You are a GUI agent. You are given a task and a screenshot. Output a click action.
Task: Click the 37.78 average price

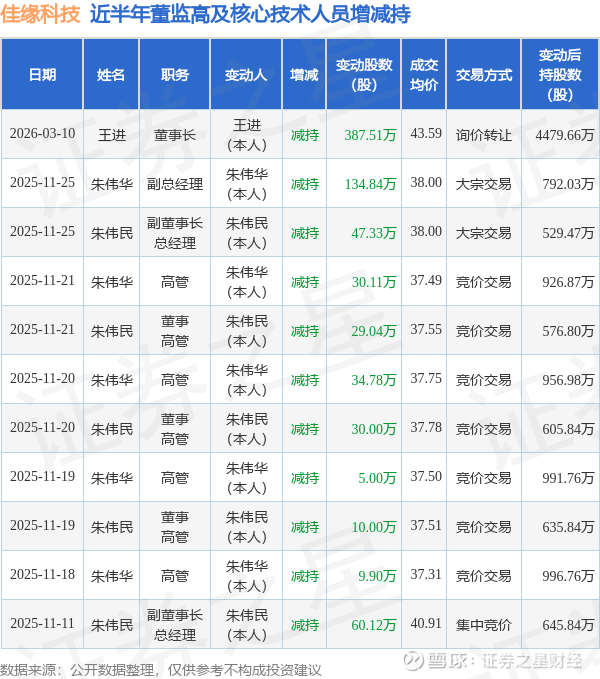426,427
